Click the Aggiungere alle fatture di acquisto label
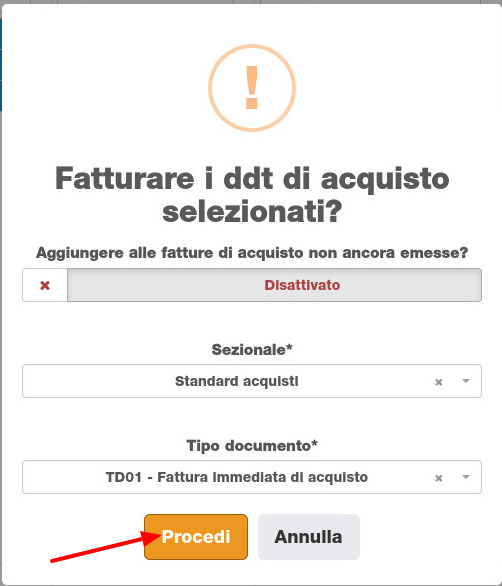The width and height of the screenshot is (502, 586). (252, 253)
